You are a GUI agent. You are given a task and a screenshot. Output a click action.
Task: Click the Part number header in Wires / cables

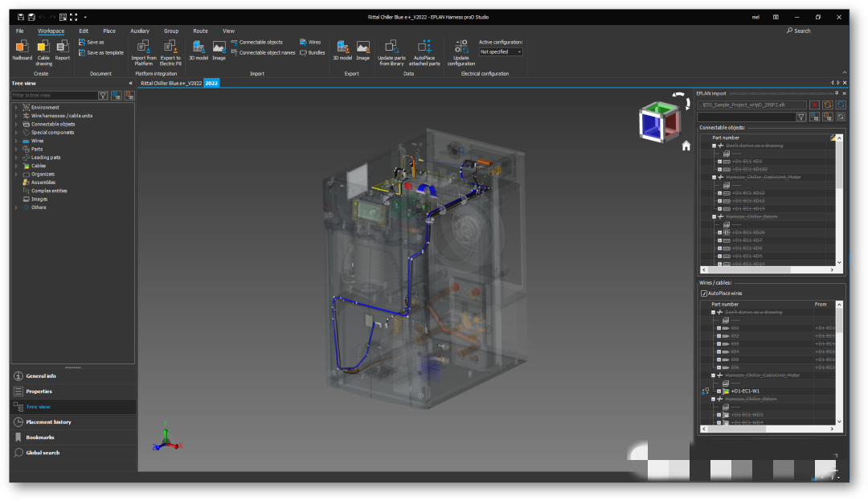coord(725,304)
